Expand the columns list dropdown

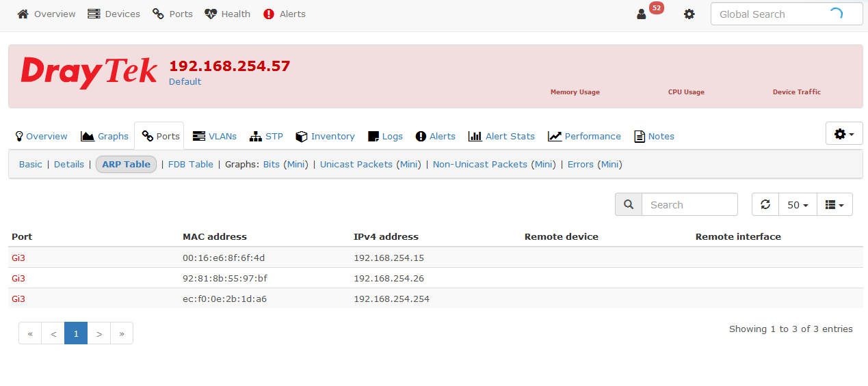[x=834, y=205]
